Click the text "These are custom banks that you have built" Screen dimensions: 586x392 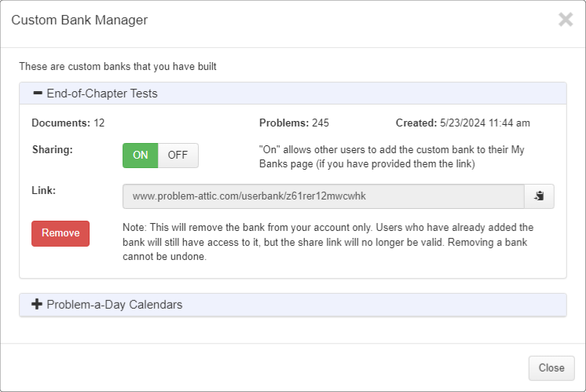pos(118,67)
